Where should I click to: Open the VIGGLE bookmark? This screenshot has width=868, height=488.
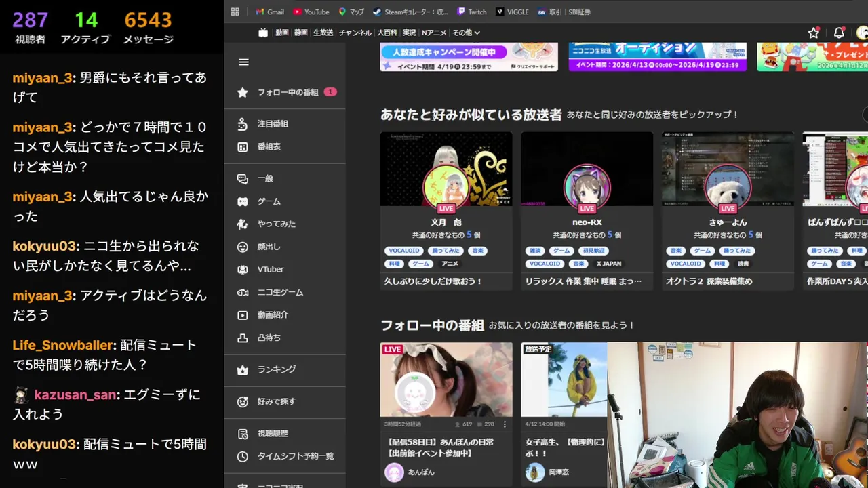tap(512, 12)
